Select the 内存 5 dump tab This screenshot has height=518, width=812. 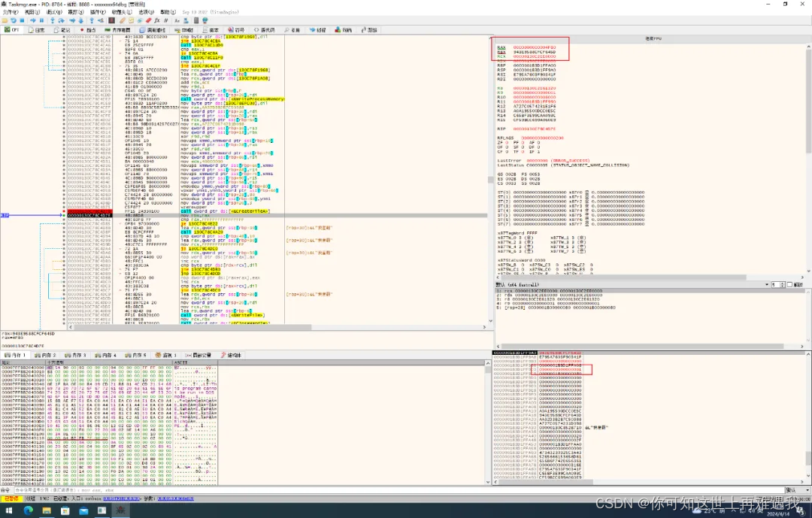pos(135,356)
